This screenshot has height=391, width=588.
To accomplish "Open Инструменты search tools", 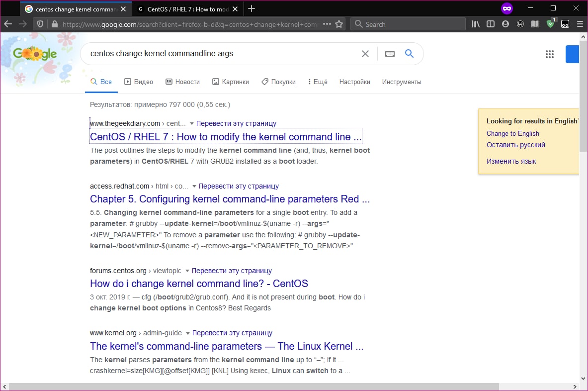I will pos(402,82).
